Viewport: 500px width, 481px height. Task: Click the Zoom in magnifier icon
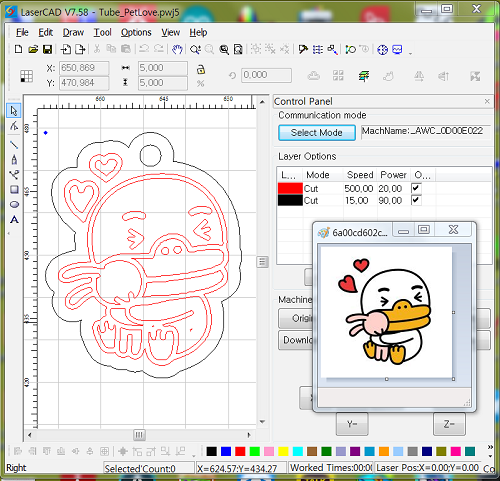click(x=195, y=49)
